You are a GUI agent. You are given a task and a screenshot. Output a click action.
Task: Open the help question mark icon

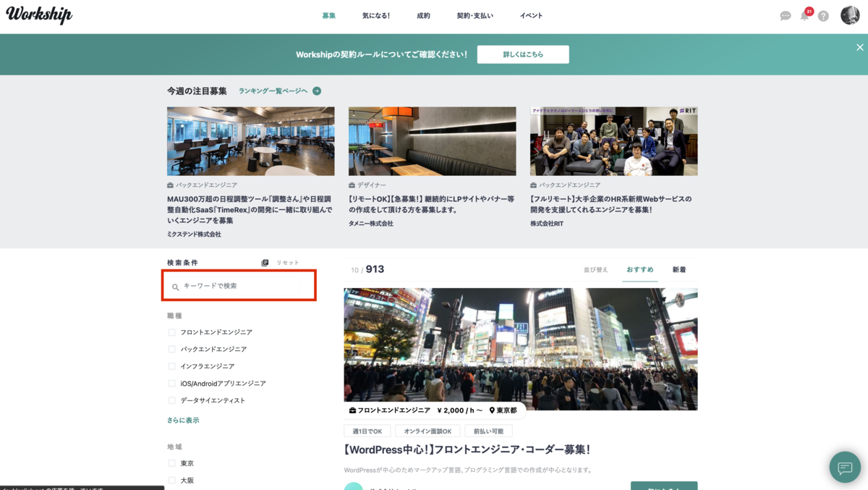pos(823,16)
